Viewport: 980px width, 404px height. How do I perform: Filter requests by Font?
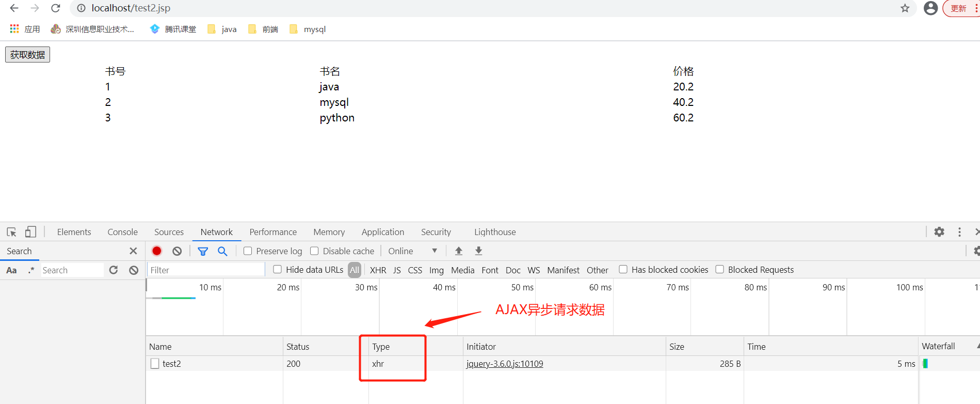[x=490, y=270]
